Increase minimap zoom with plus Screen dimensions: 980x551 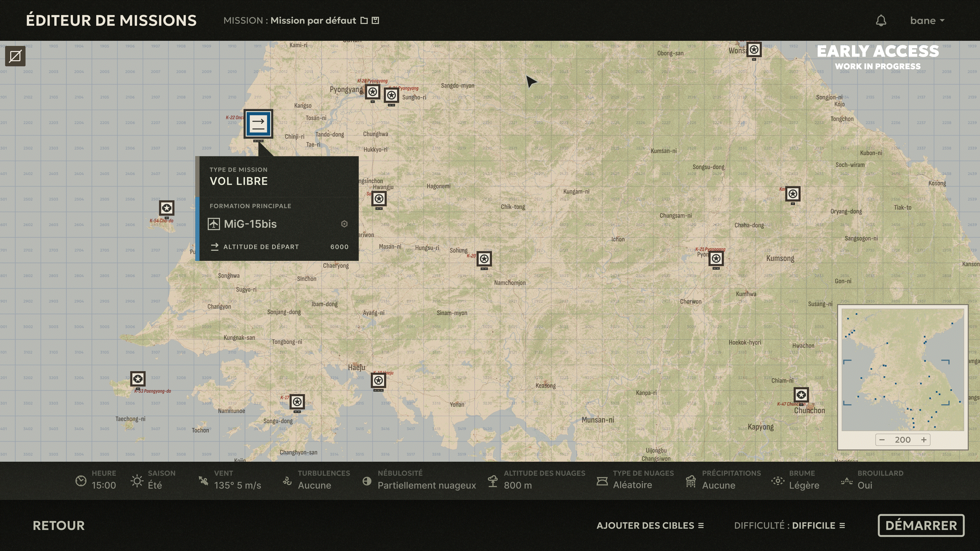point(924,440)
